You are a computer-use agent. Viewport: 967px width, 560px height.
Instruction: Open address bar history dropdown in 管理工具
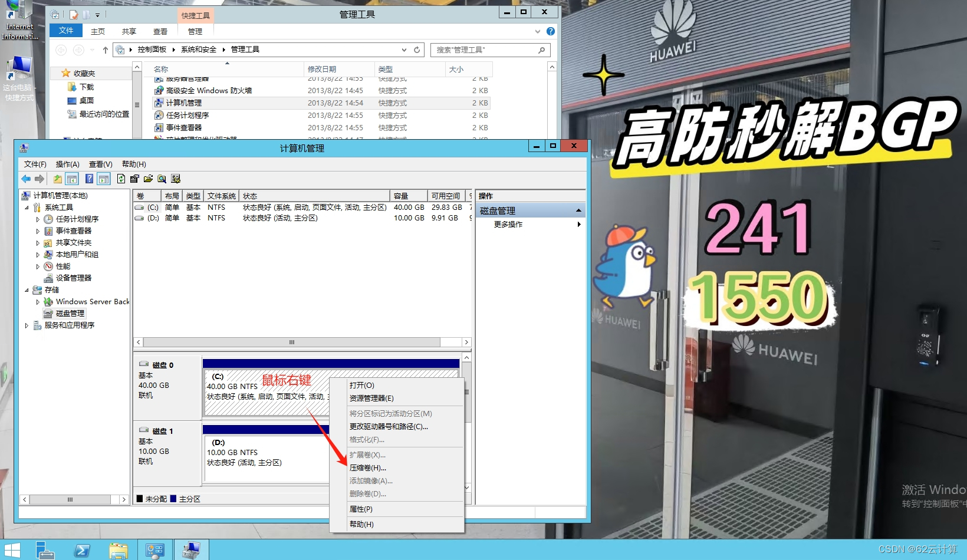point(404,50)
